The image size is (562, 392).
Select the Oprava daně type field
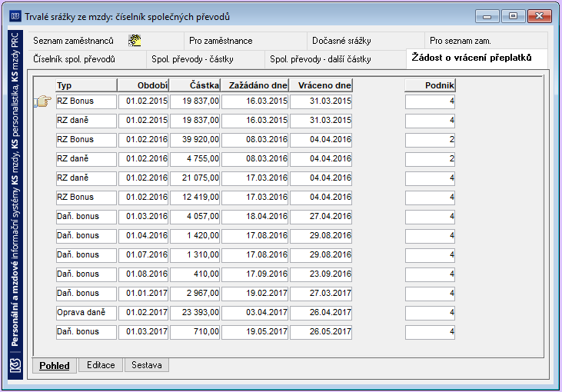click(x=86, y=313)
